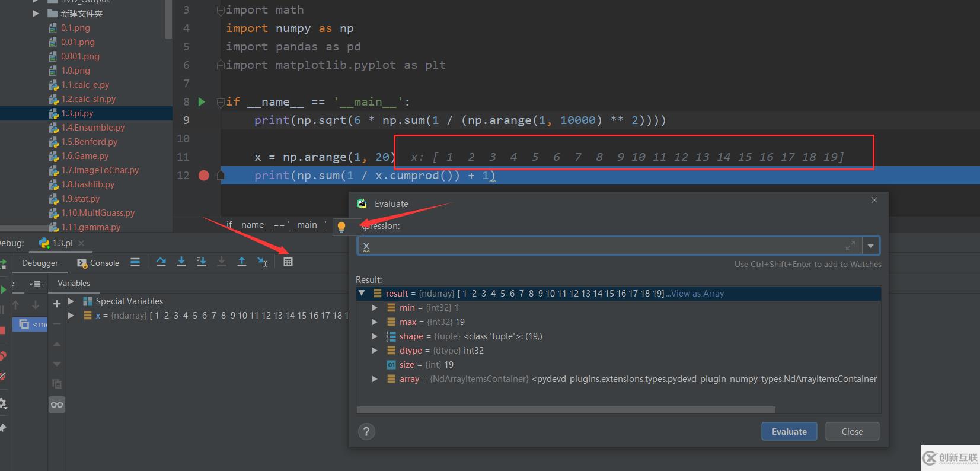
Task: Click horizontal scrollbar in Result panel
Action: click(x=566, y=409)
